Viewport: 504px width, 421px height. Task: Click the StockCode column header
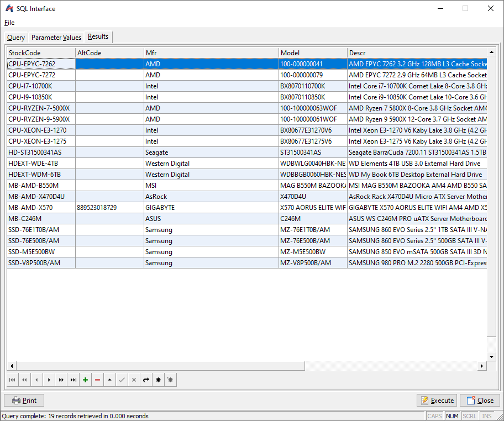[x=41, y=53]
